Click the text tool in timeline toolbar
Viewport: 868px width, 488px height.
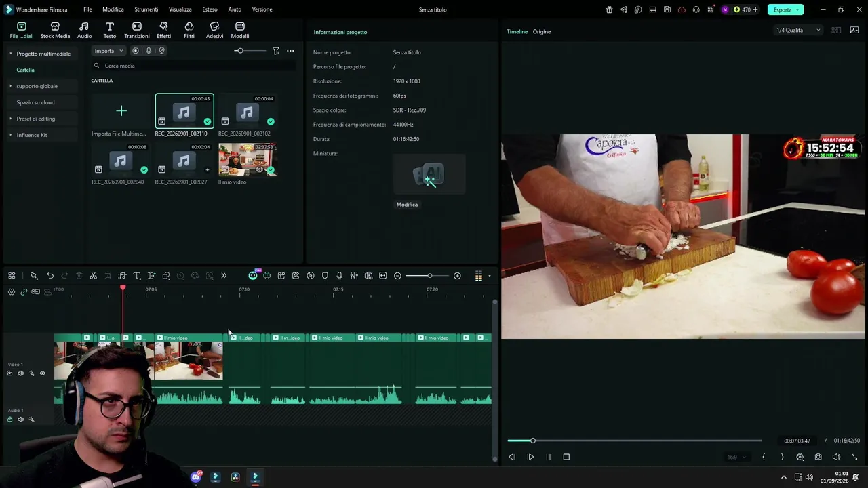pyautogui.click(x=137, y=276)
